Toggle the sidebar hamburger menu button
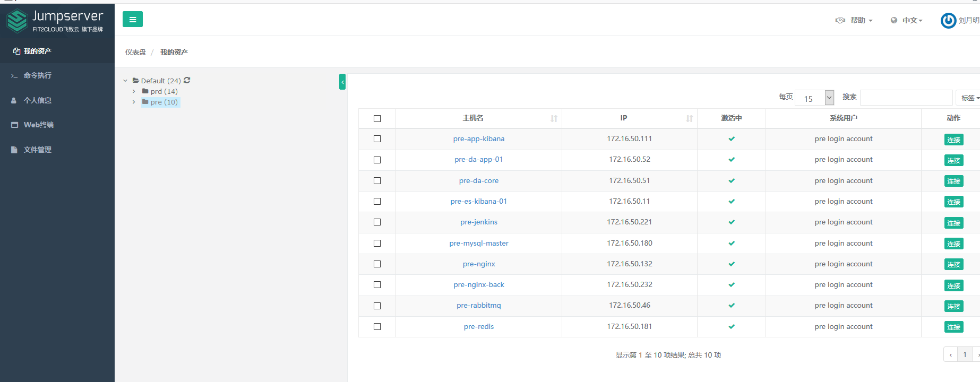This screenshot has width=980, height=382. click(x=133, y=19)
